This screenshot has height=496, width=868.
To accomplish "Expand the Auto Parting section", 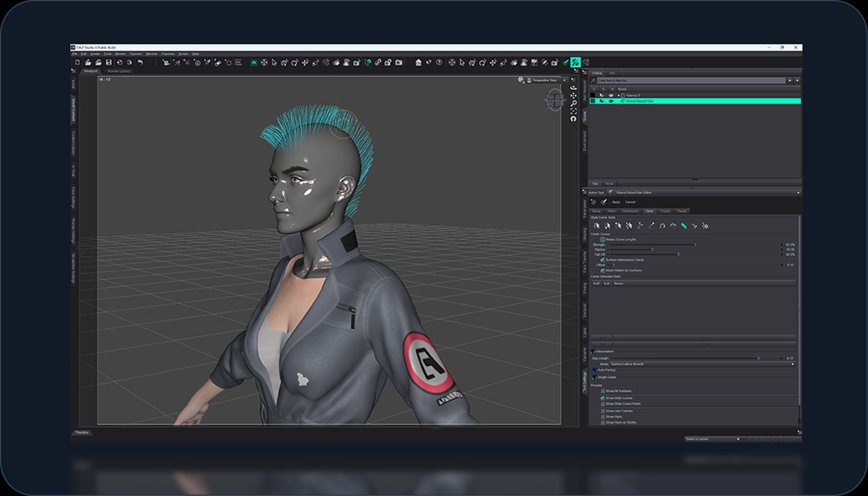I will click(594, 369).
